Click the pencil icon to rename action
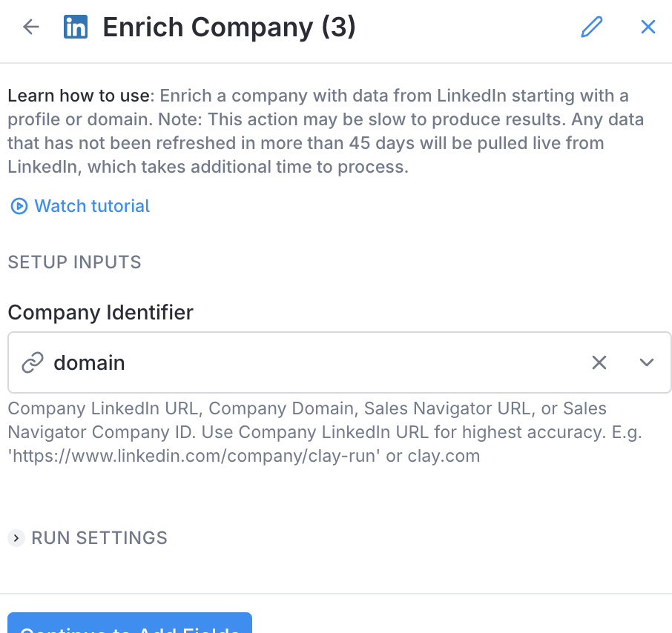The height and width of the screenshot is (633, 672). 591,27
